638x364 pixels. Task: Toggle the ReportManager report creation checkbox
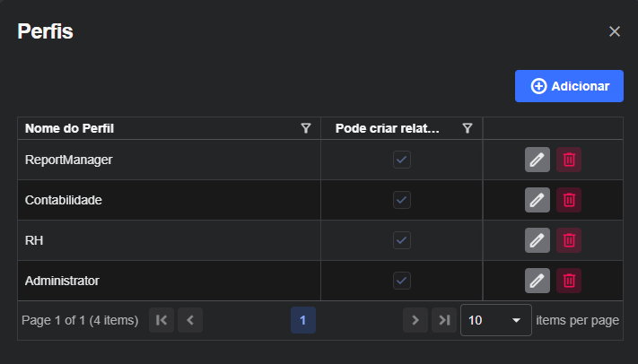(x=402, y=160)
